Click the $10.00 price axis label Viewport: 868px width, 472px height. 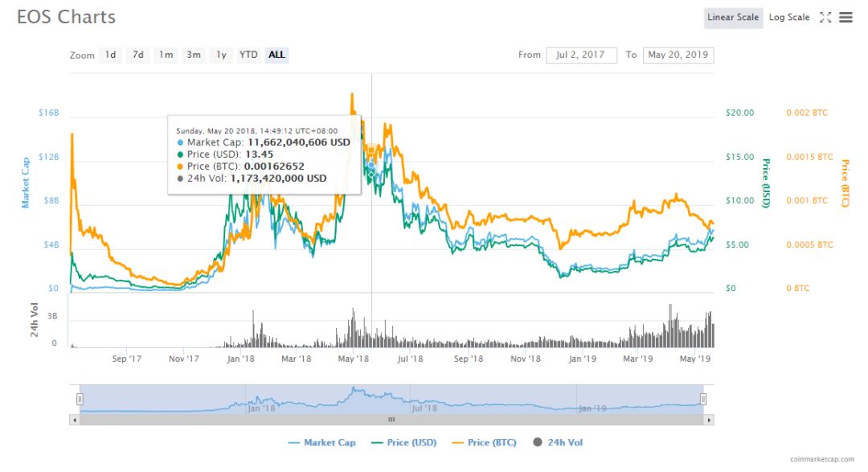click(739, 200)
